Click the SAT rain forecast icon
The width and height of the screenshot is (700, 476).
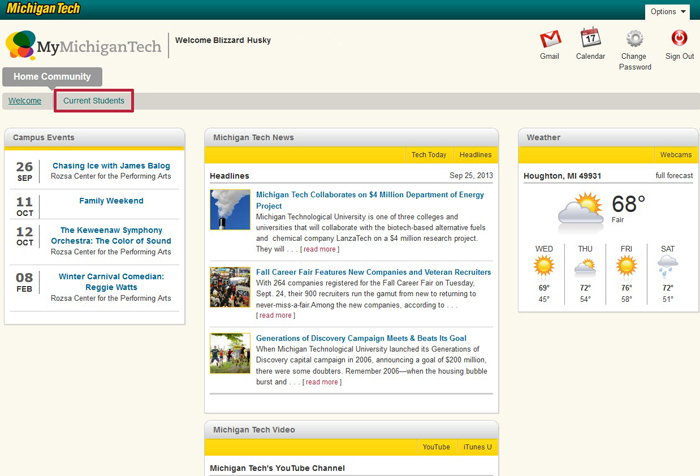coord(667,266)
